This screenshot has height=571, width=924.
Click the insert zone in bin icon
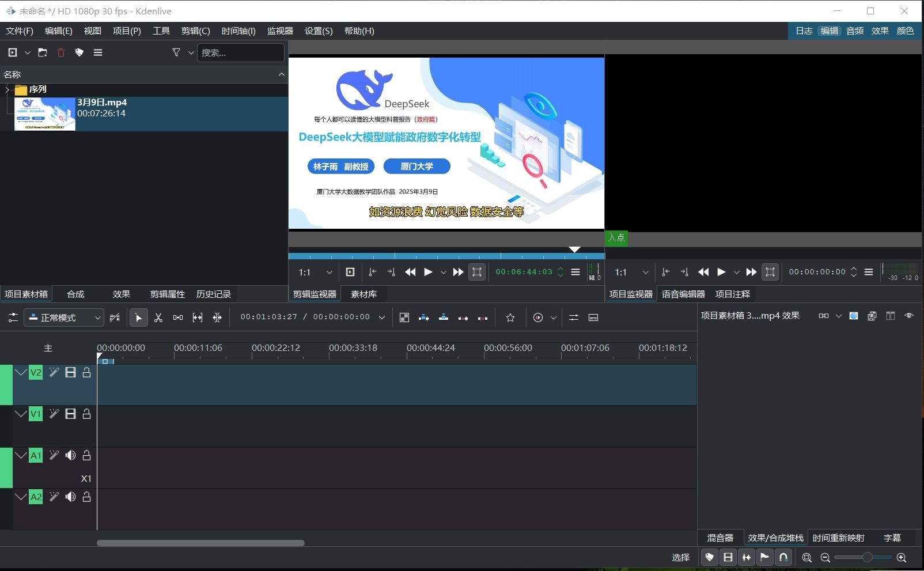point(350,272)
